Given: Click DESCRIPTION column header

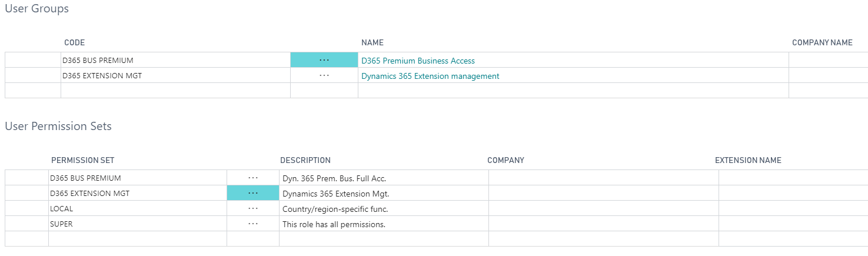Looking at the screenshot, I should coord(305,161).
